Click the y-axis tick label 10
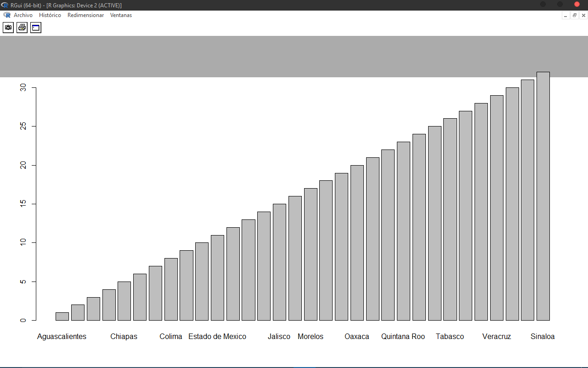Screen dimensions: 588x368 click(x=23, y=242)
